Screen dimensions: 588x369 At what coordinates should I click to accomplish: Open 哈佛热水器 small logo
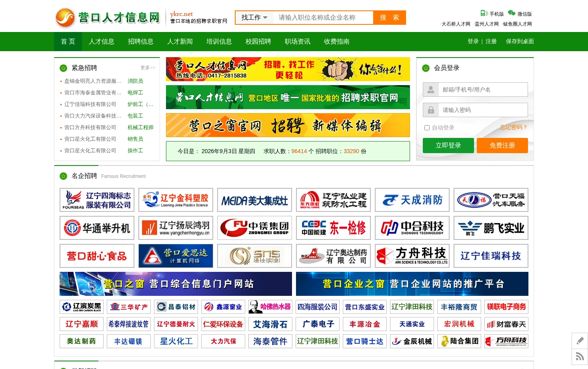click(270, 307)
